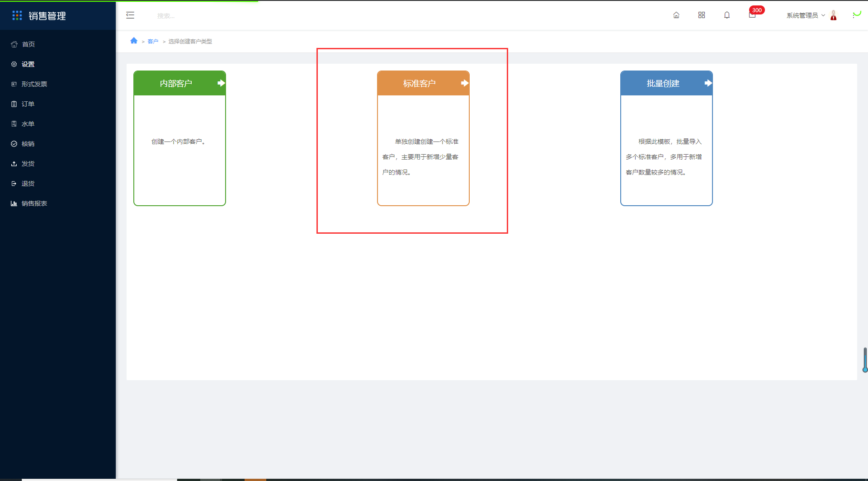This screenshot has height=481, width=868.
Task: Collapse the sidebar with the hamburger icon
Action: click(x=130, y=15)
